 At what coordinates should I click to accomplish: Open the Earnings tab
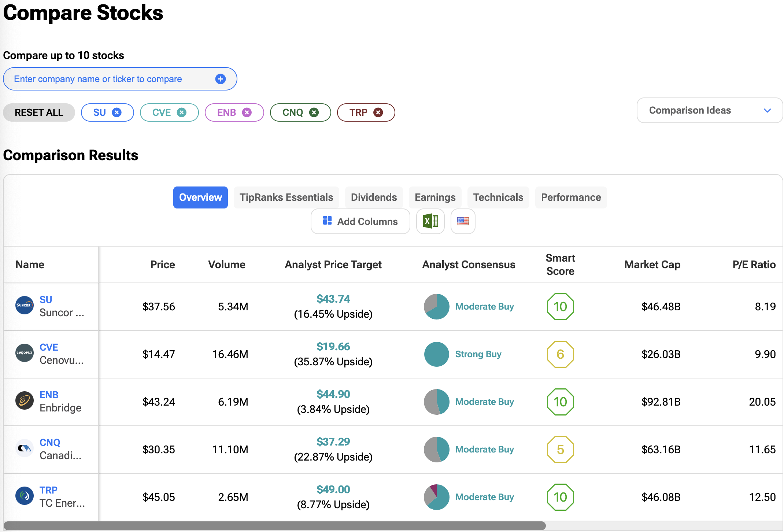435,197
